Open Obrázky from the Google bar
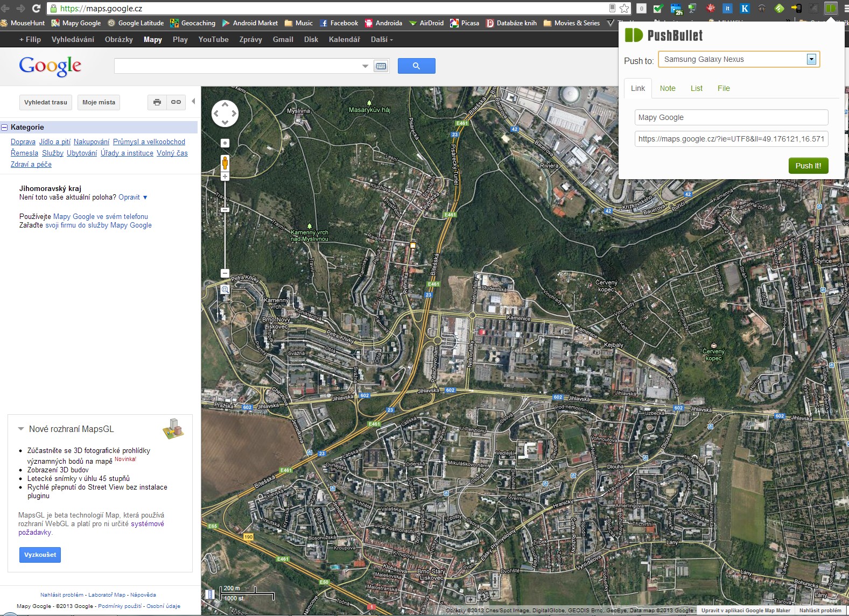This screenshot has height=616, width=849. (119, 39)
